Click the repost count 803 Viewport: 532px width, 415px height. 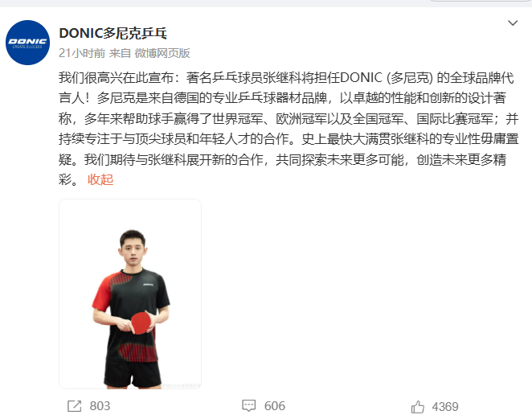(100, 406)
